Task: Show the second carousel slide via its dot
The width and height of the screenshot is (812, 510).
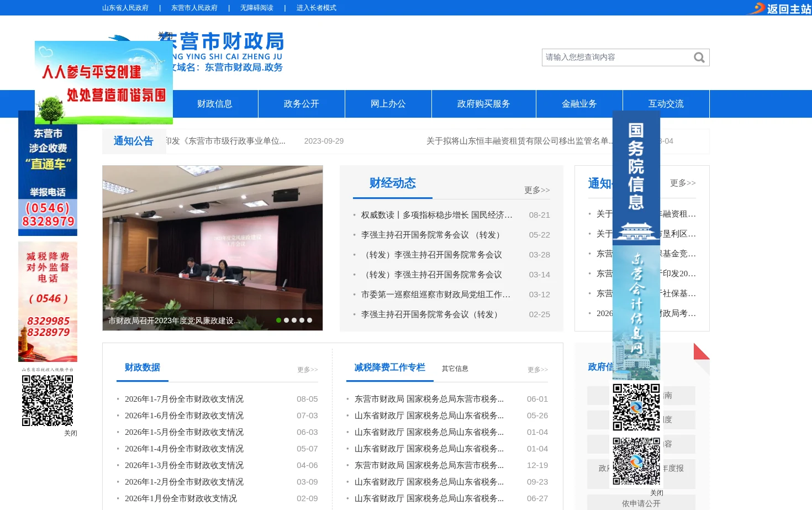Action: [286, 320]
